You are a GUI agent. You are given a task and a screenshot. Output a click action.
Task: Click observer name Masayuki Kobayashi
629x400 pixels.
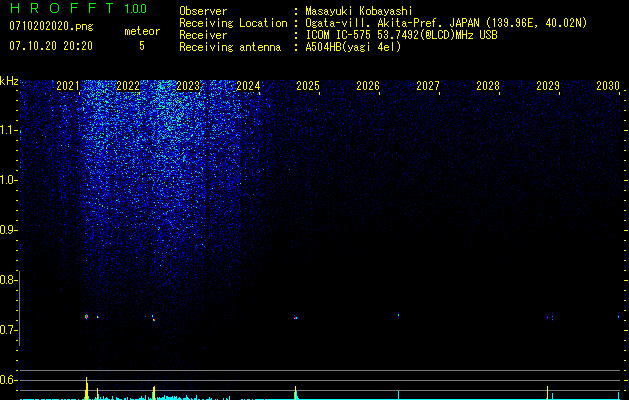pos(359,11)
